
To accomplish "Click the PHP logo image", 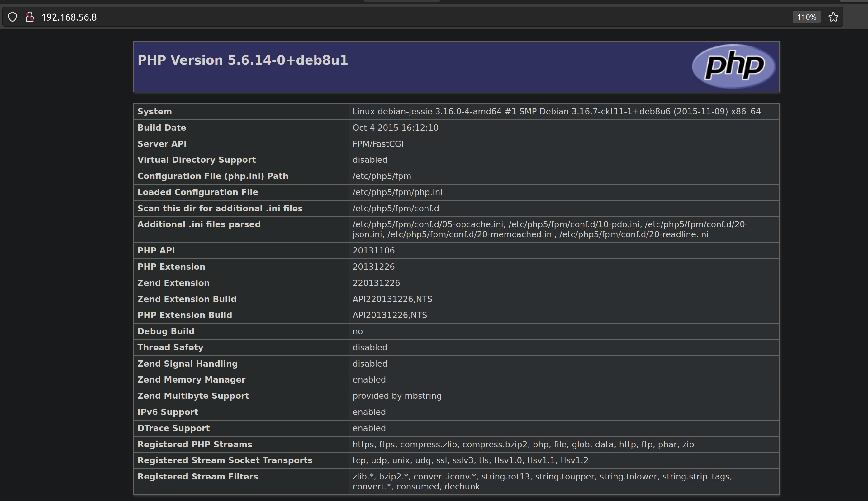I will (733, 66).
